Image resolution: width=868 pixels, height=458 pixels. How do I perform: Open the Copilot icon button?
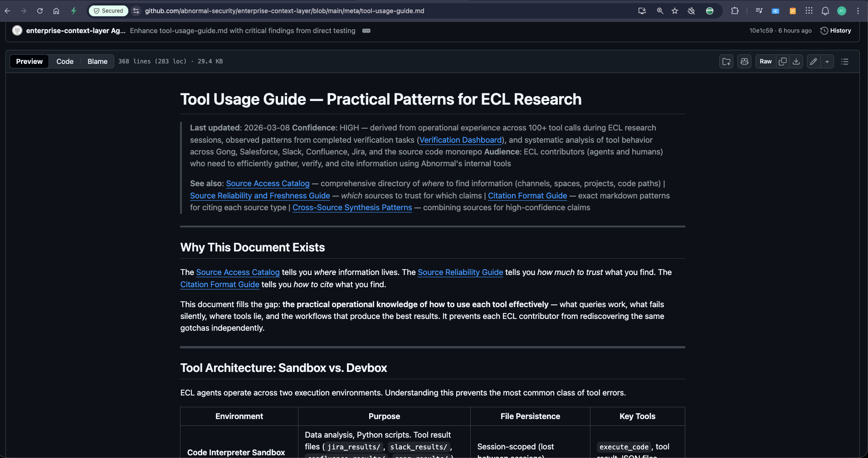click(744, 61)
